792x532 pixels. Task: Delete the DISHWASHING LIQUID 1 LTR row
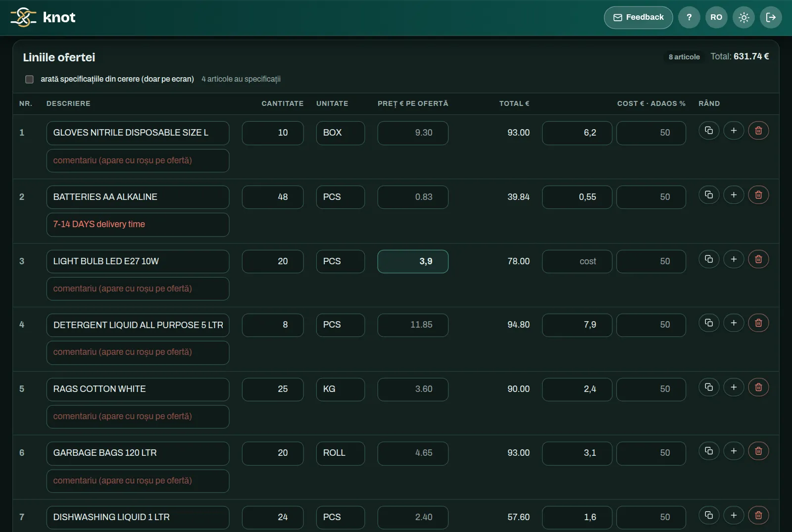tap(758, 515)
